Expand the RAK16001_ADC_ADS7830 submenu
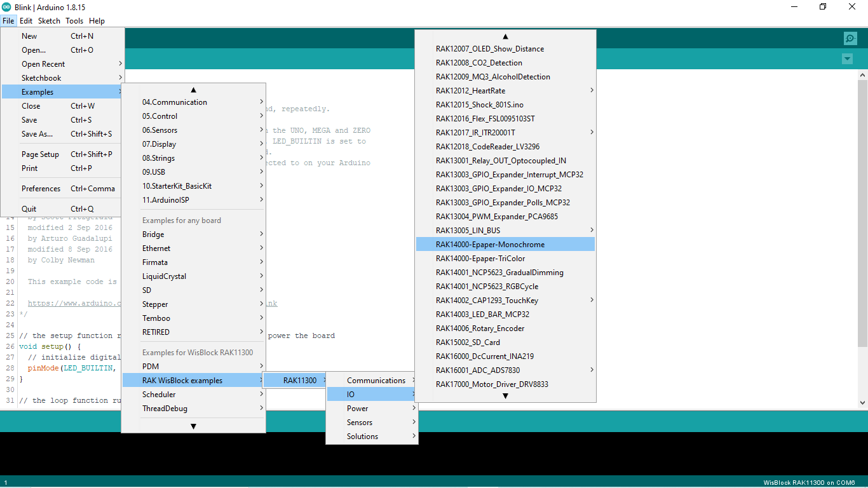Screen dimensions: 868x488 (x=505, y=370)
